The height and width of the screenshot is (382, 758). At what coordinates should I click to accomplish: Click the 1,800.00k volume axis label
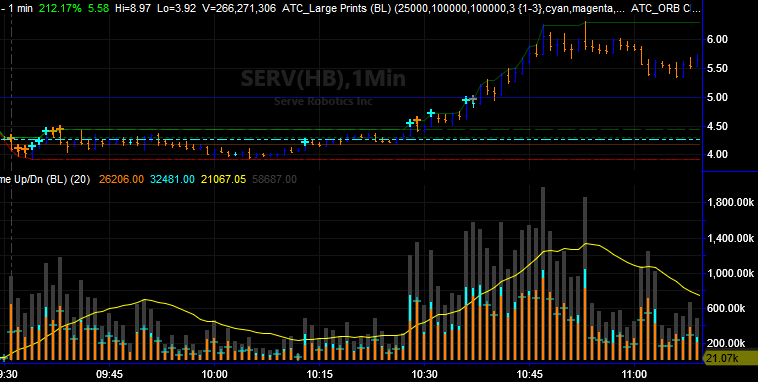730,203
